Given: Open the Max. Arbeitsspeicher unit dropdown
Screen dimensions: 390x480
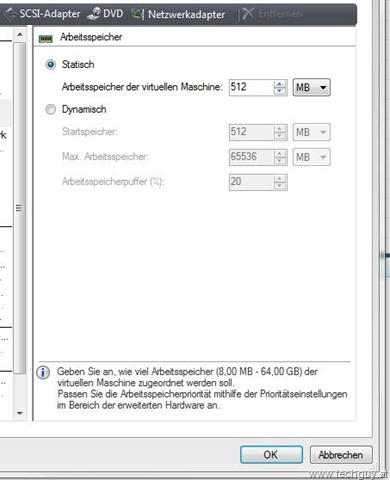Looking at the screenshot, I should click(312, 157).
